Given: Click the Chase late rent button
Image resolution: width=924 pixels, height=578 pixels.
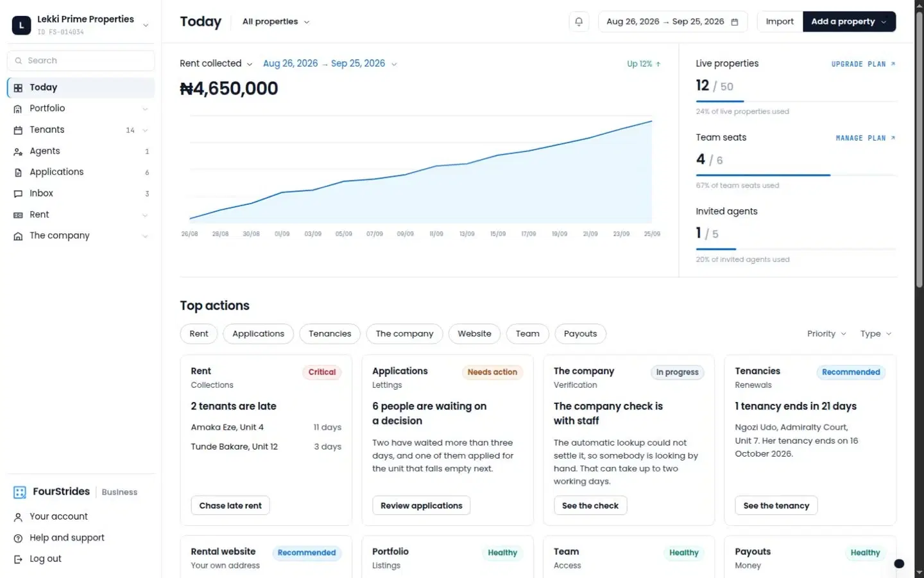Looking at the screenshot, I should click(x=230, y=505).
